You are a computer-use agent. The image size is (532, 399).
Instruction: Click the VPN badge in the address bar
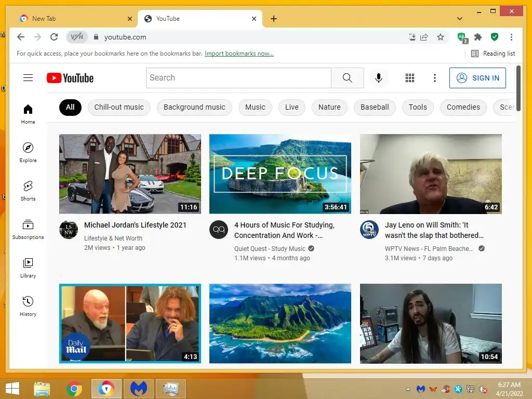coord(77,37)
